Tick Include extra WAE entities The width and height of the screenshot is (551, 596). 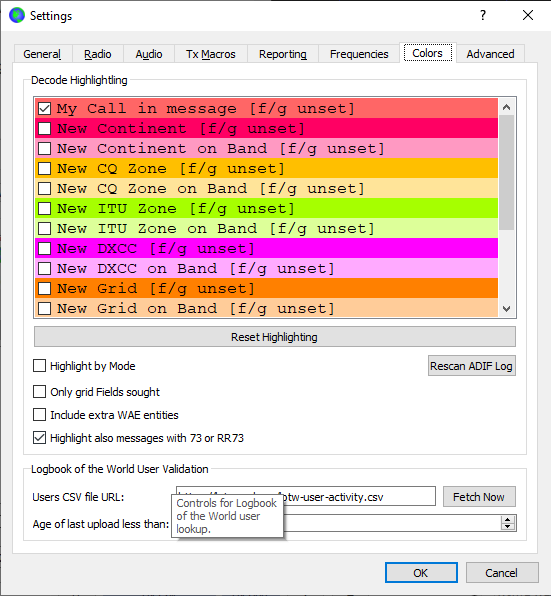click(x=40, y=415)
